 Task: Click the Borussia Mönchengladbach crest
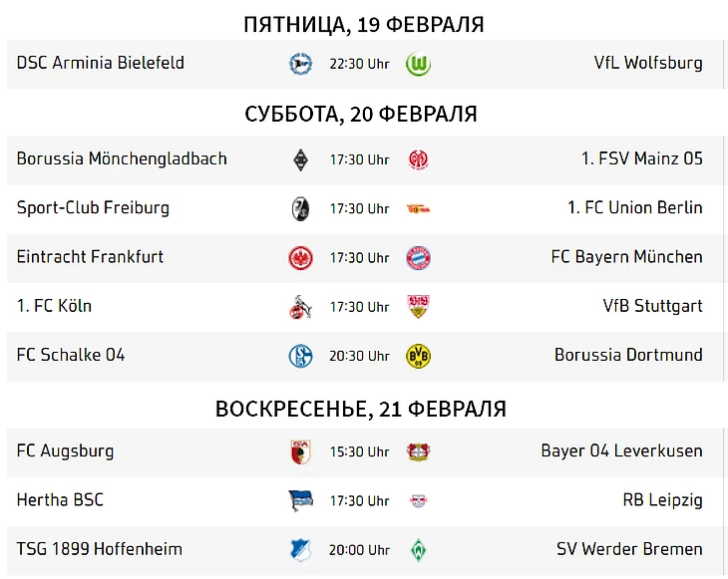[x=300, y=159]
